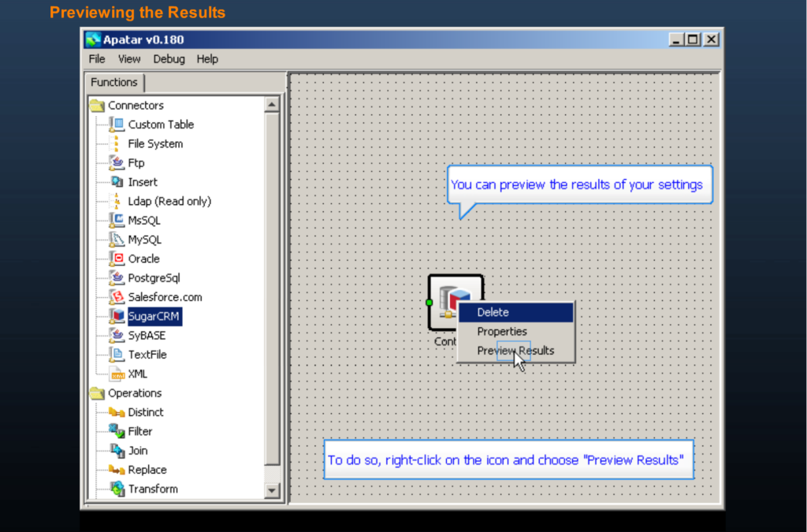Screen dimensions: 807x532
Task: Select the Join tree item
Action: click(x=138, y=451)
